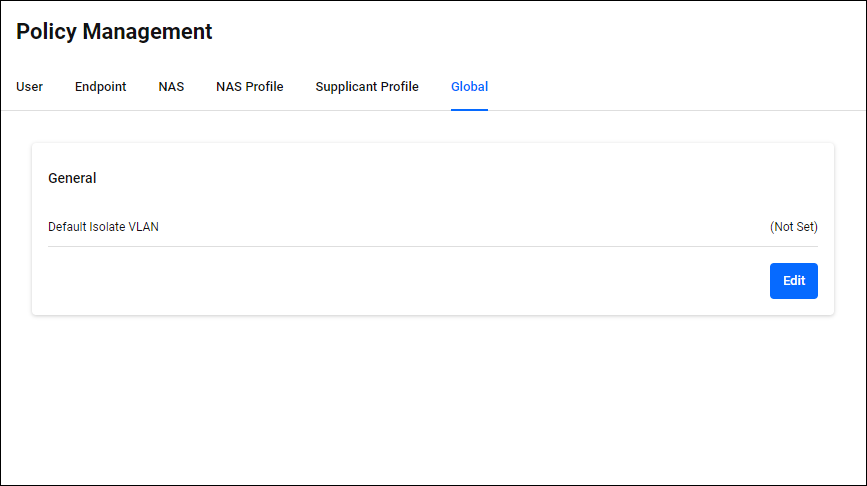The width and height of the screenshot is (867, 486).
Task: Switch to the User tab
Action: click(x=29, y=87)
